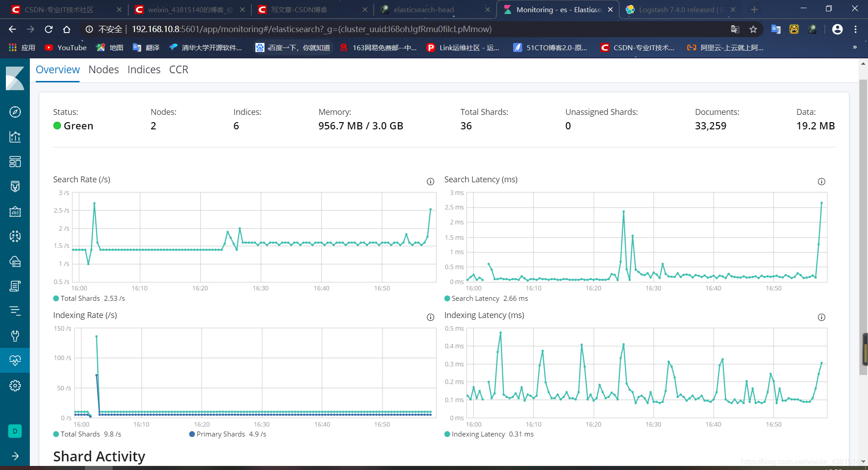The image size is (868, 470).
Task: Open Management gear icon in sidebar
Action: tap(15, 385)
